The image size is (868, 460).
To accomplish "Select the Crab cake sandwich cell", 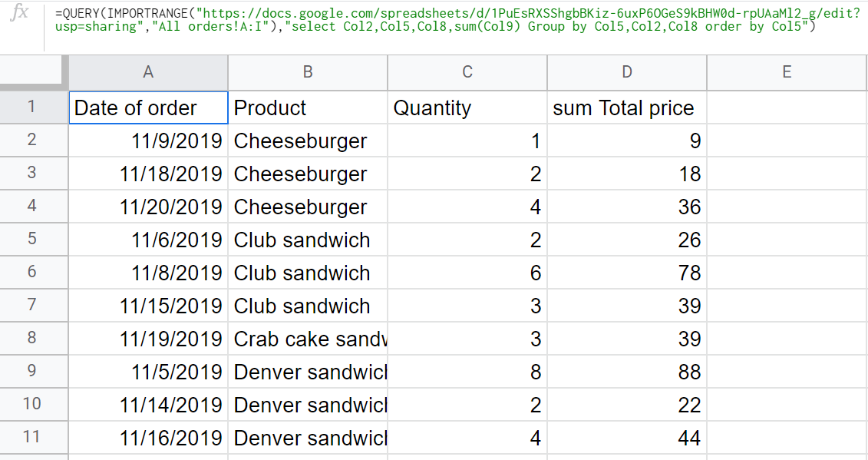I will point(308,339).
